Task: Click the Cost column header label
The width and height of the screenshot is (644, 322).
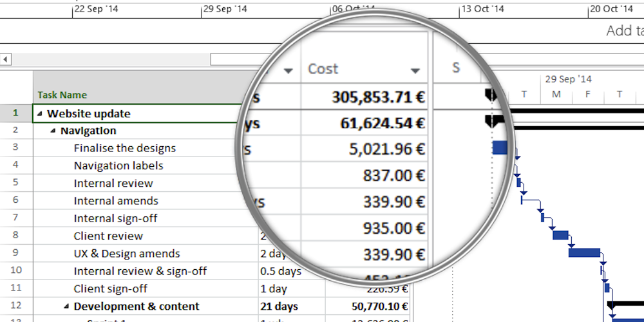Action: pos(323,69)
